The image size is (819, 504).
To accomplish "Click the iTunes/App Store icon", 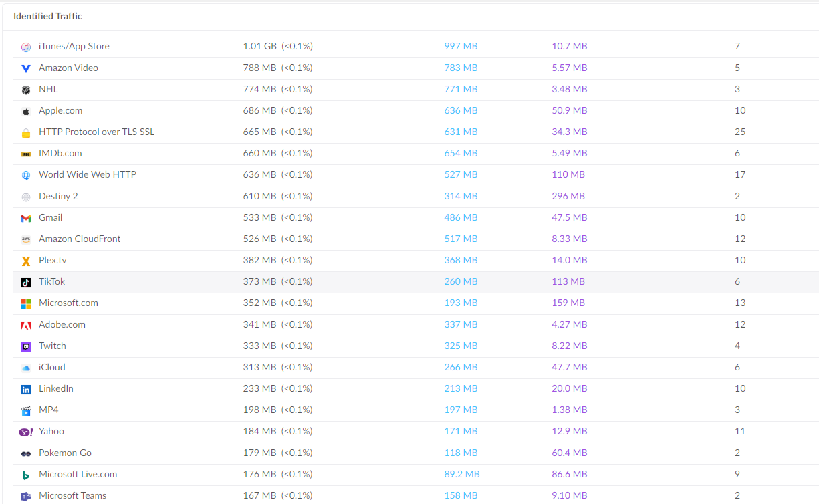I will [x=25, y=47].
